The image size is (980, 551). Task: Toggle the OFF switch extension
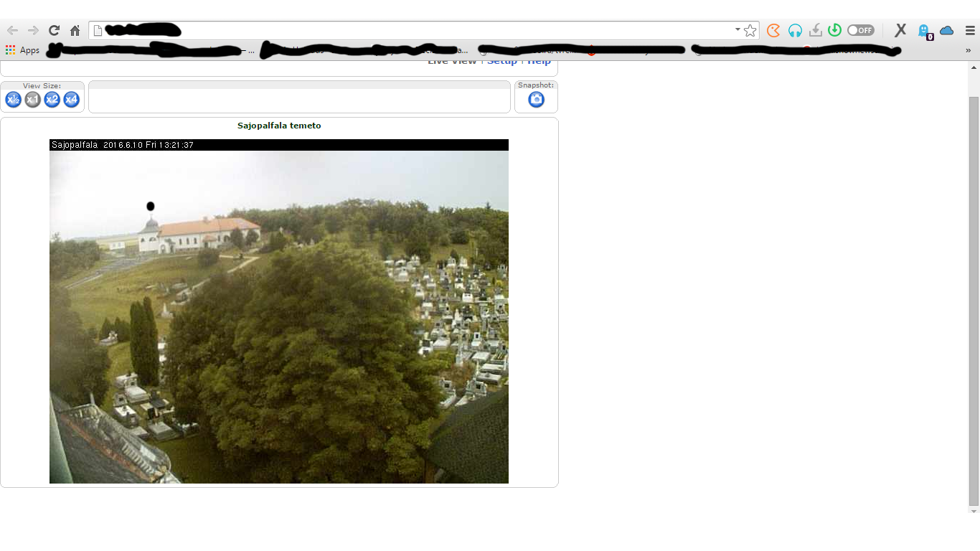click(x=860, y=30)
